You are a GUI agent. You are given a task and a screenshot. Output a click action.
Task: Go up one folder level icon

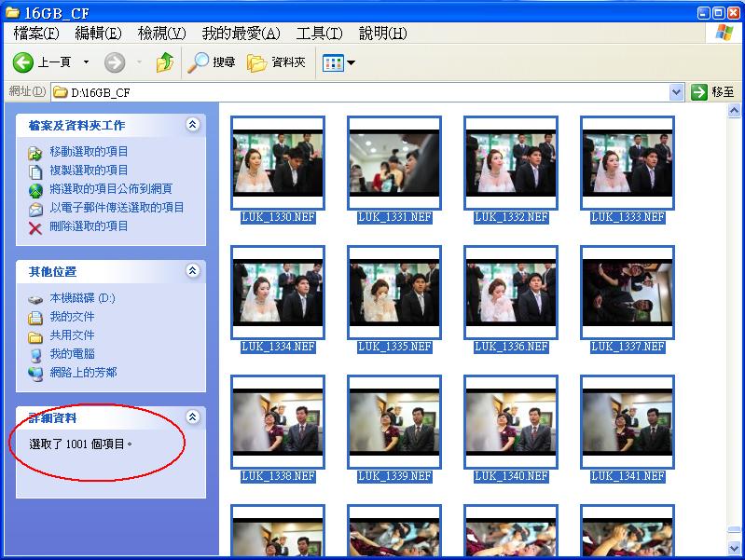(165, 62)
